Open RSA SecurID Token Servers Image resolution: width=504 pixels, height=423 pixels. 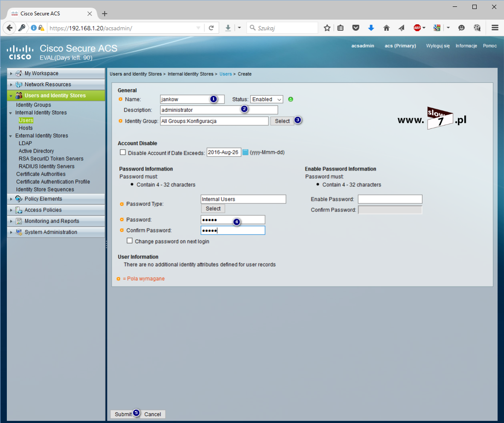[51, 159]
